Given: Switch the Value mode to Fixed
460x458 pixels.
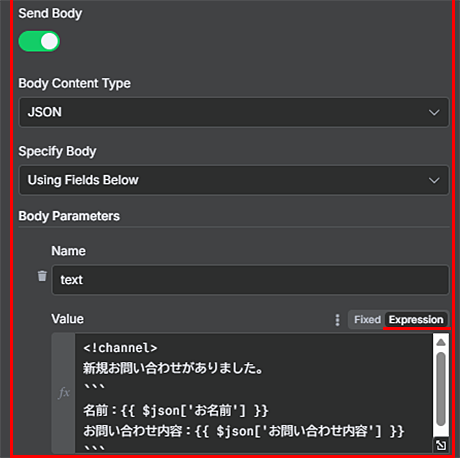Looking at the screenshot, I should pos(367,320).
